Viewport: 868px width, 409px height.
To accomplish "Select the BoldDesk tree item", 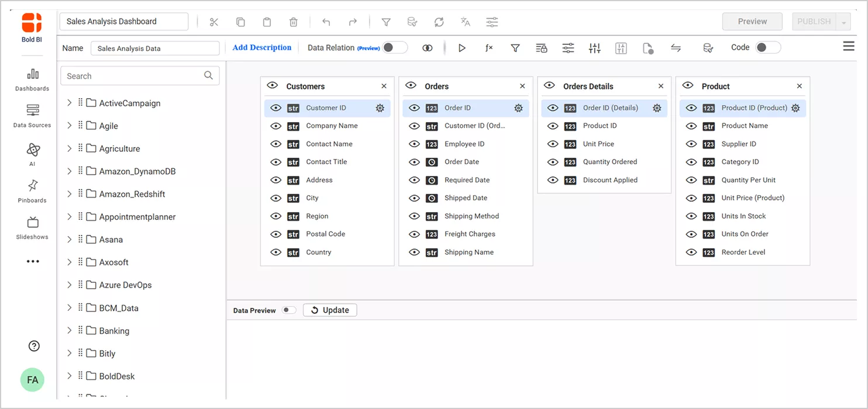I will [x=117, y=376].
